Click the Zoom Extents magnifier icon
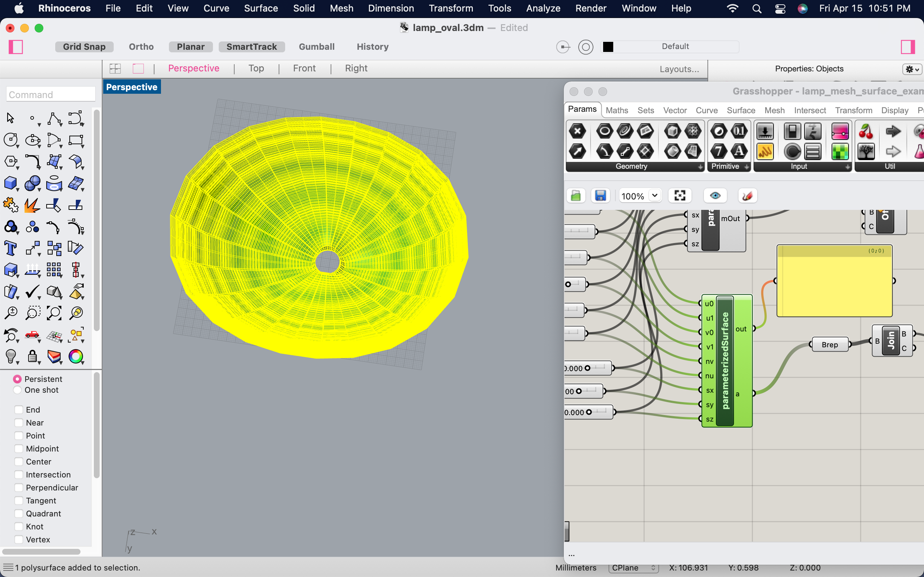 pyautogui.click(x=54, y=313)
